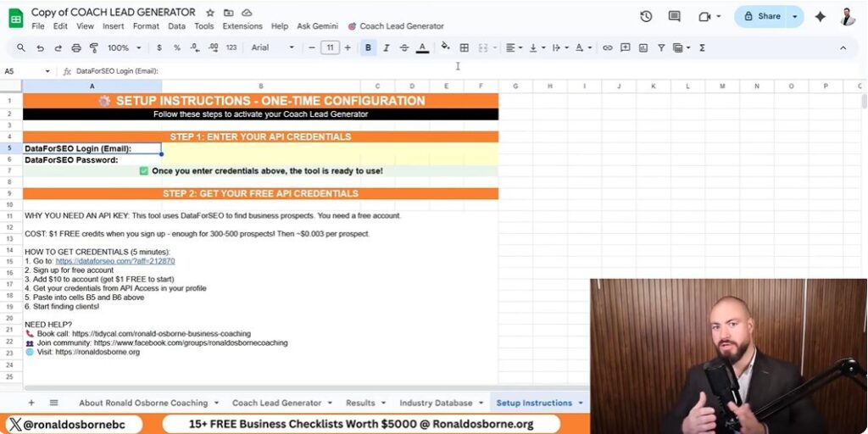Viewport: 868px width, 434px height.
Task: Add a new sheet
Action: click(31, 403)
